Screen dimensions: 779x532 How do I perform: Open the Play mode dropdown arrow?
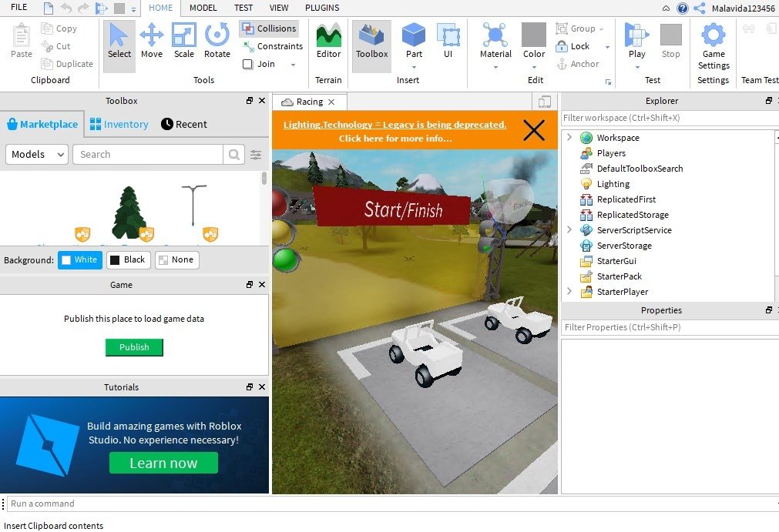[x=637, y=66]
